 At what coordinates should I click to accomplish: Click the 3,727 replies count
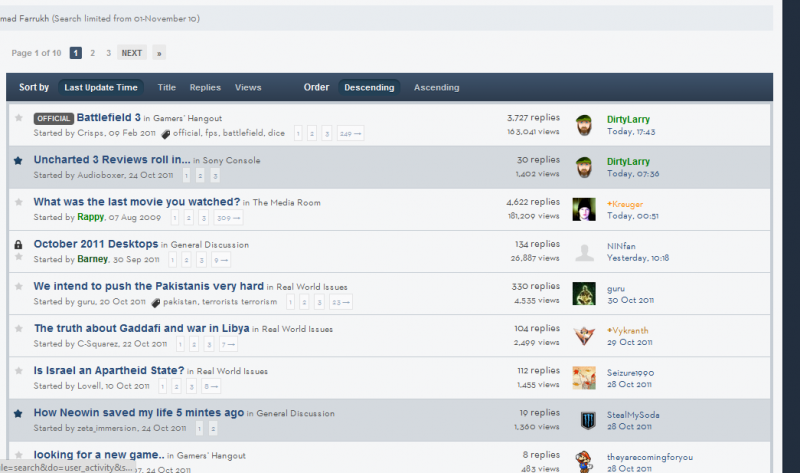[x=533, y=117]
